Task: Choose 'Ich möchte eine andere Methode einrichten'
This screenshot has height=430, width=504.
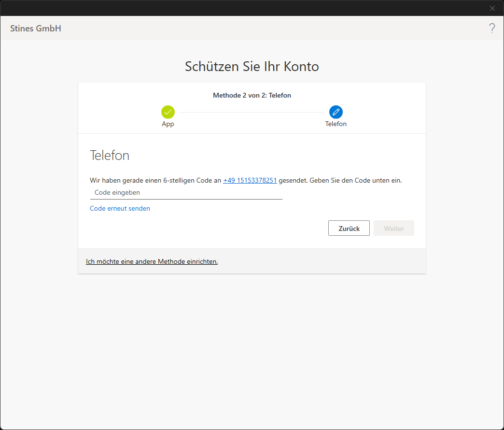Action: tap(152, 261)
